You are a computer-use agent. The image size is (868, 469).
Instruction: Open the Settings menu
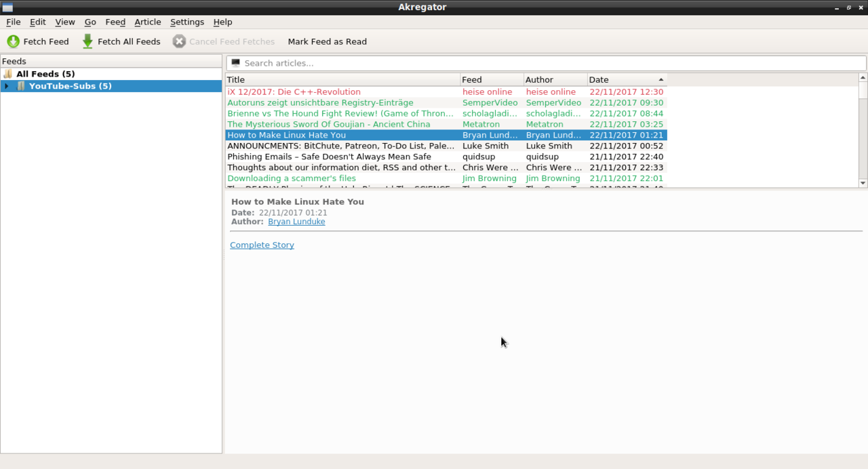(186, 22)
